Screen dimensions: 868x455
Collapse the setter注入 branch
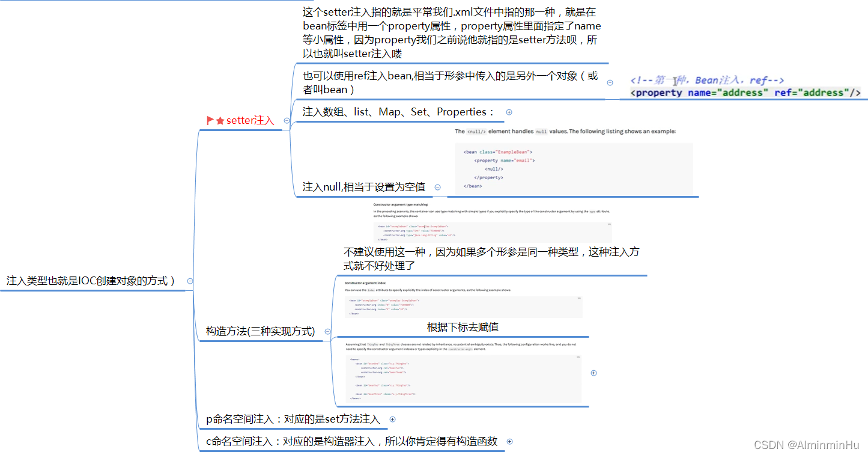tap(287, 120)
